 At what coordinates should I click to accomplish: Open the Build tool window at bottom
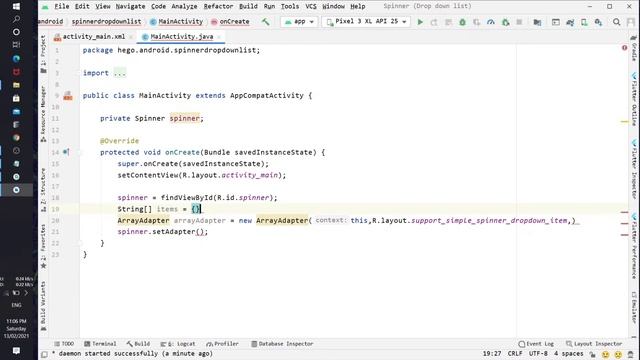pos(138,344)
